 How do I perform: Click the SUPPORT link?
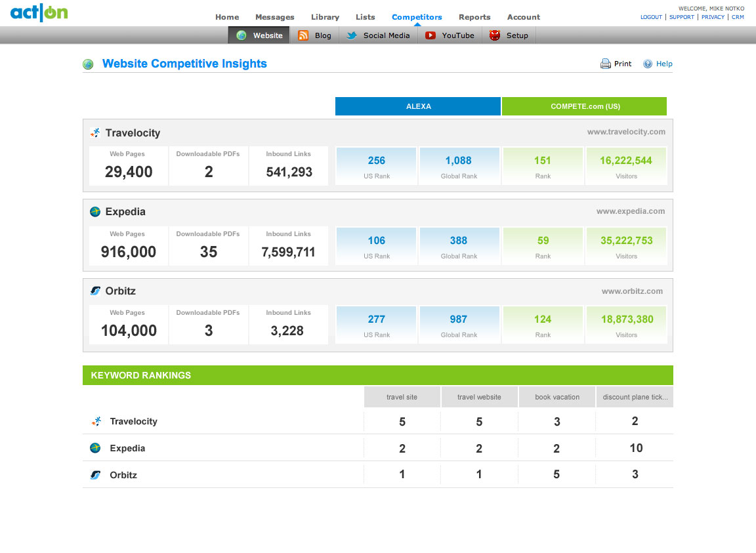(682, 17)
